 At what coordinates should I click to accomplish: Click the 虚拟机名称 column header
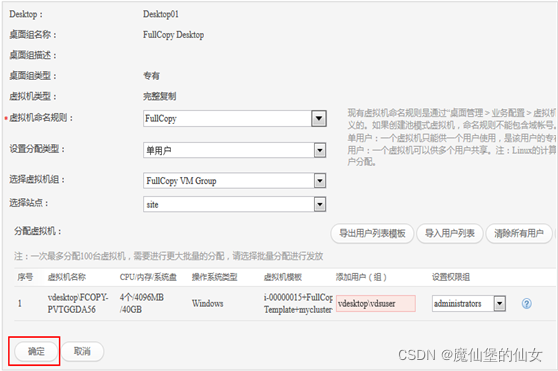click(x=67, y=277)
